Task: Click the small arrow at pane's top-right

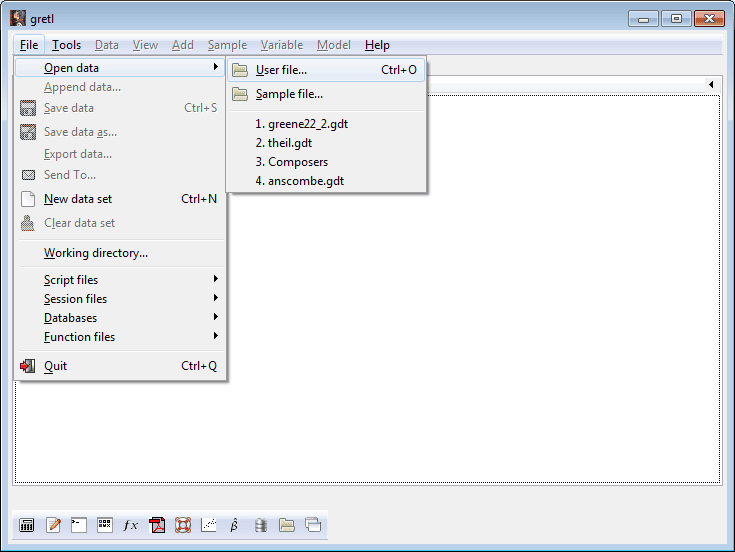Action: tap(711, 85)
